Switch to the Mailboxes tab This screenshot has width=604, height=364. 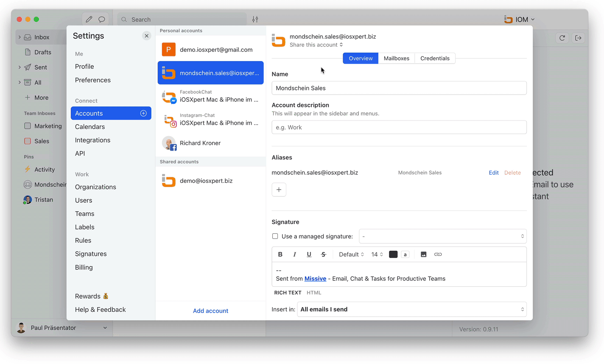point(397,59)
